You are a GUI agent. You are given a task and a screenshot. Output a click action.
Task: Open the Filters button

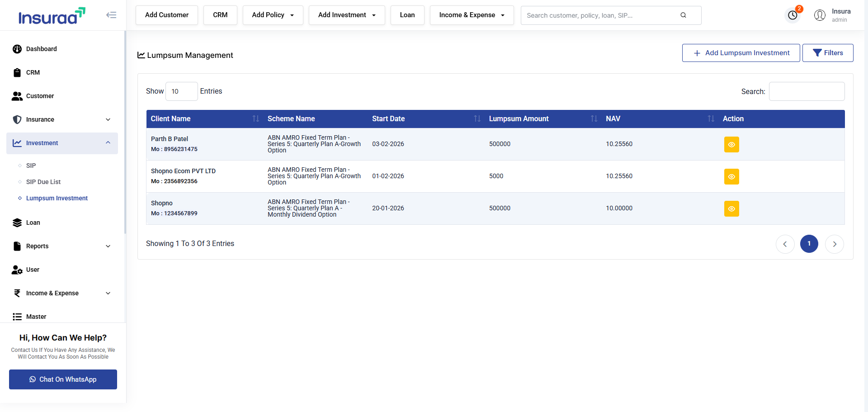pyautogui.click(x=828, y=53)
